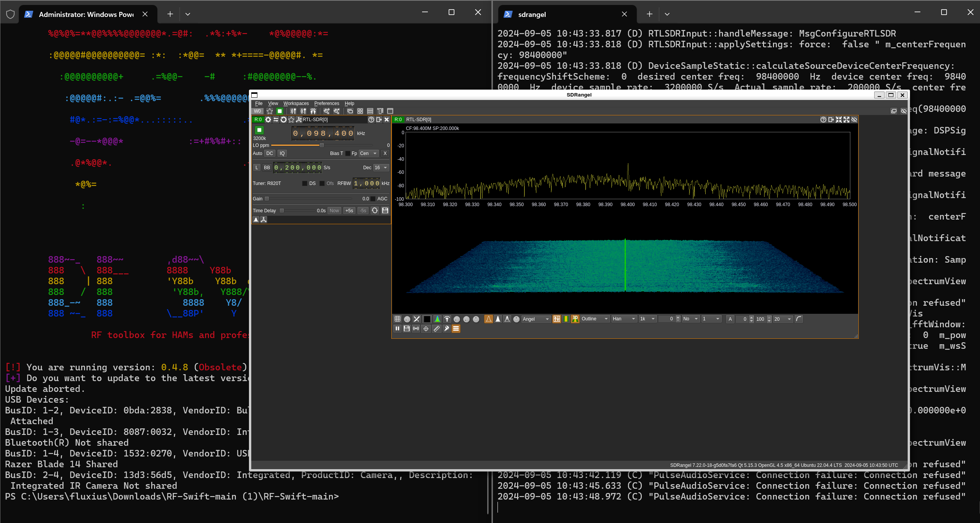Screen dimensions: 980x523
Task: Open the spectrum markers crosshair icon
Action: [426, 329]
